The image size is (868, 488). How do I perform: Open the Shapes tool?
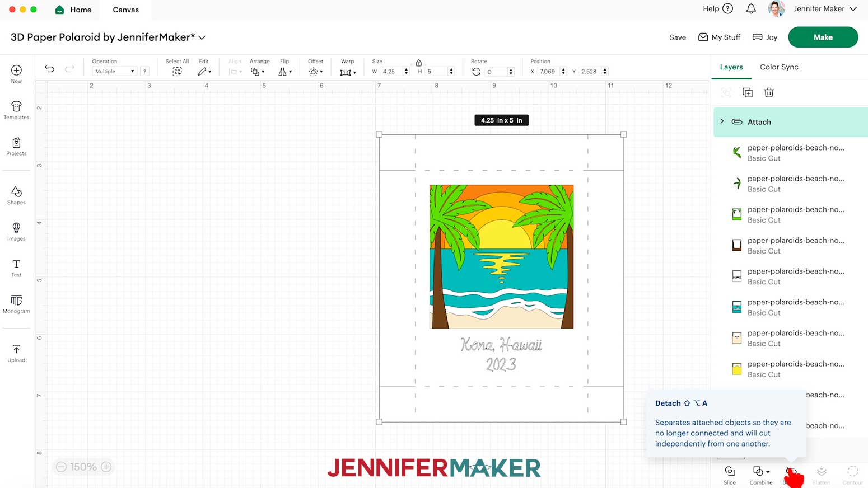click(x=16, y=196)
